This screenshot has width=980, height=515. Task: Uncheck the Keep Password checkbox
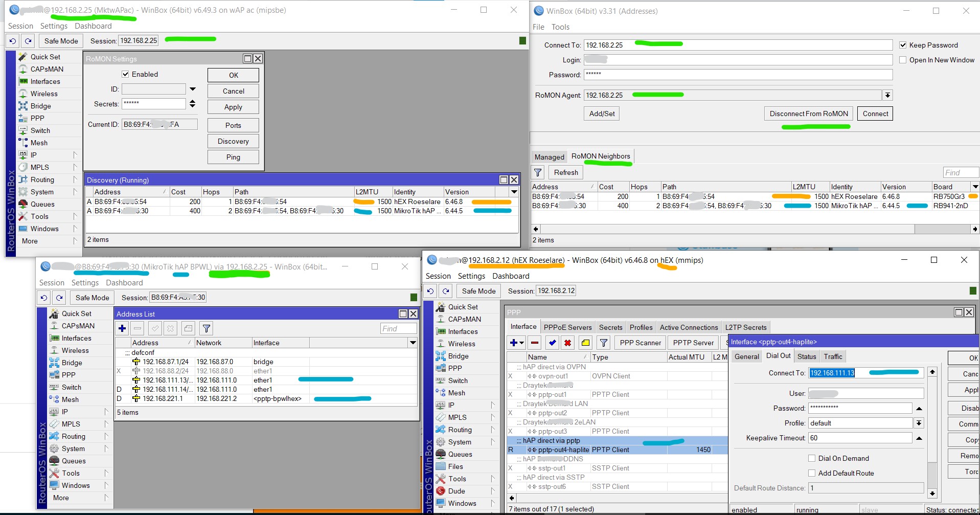pyautogui.click(x=903, y=45)
